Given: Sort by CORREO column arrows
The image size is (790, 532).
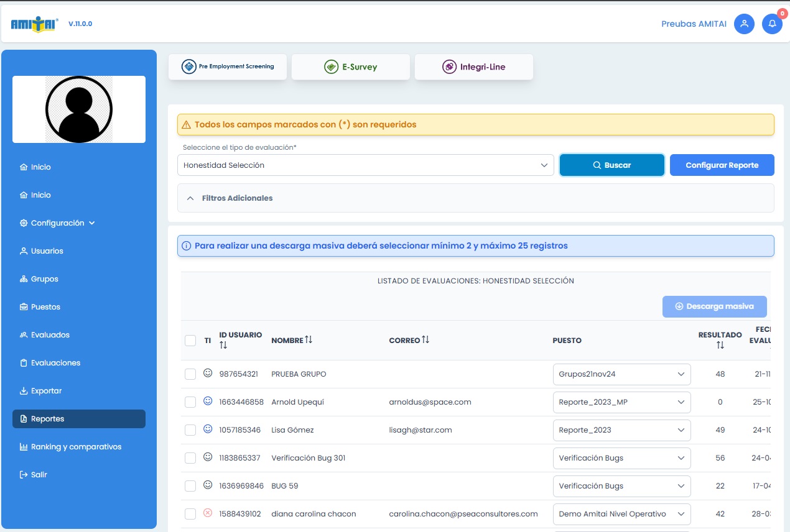Looking at the screenshot, I should coord(425,340).
